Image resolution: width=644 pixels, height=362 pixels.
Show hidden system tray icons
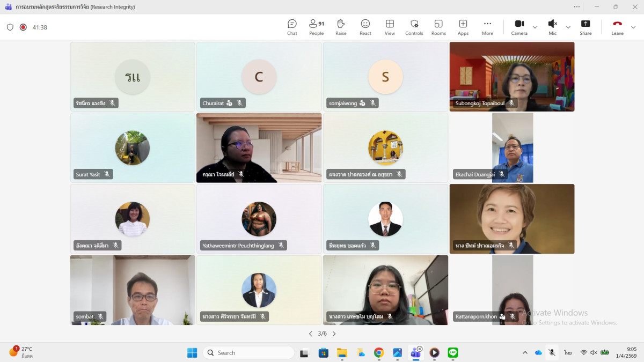coord(525,352)
